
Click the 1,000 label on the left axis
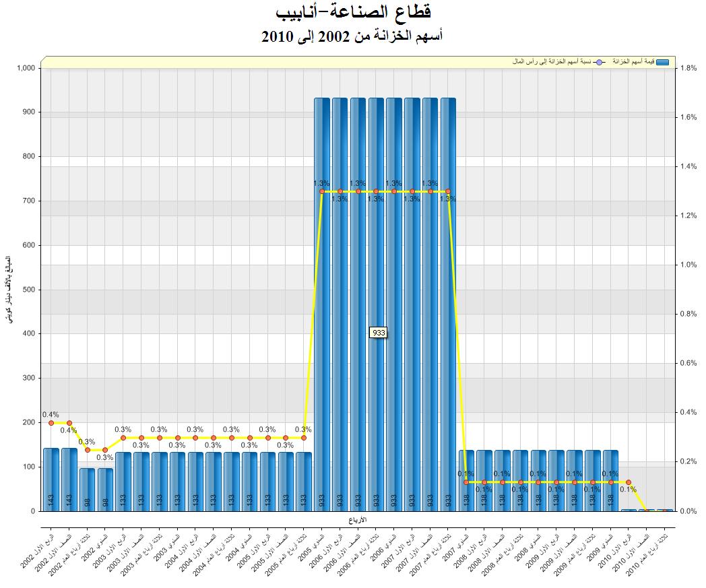click(25, 68)
